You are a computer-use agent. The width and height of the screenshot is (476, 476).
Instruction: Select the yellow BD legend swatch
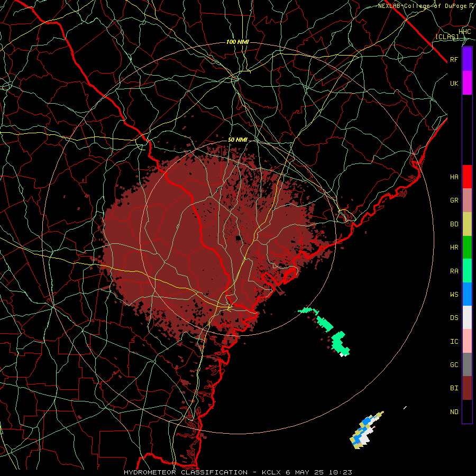(467, 224)
